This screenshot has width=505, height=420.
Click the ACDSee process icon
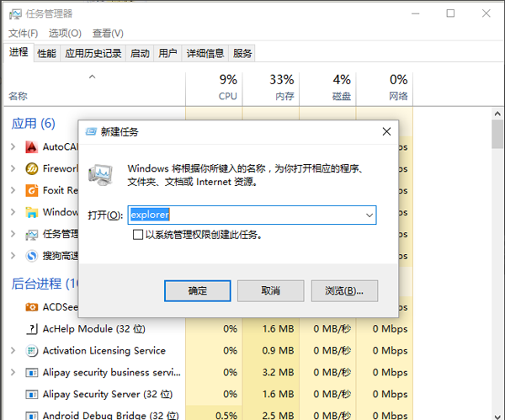pyautogui.click(x=32, y=307)
